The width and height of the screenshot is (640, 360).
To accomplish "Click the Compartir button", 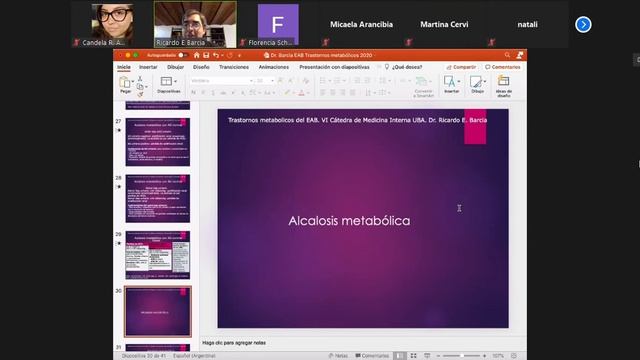I will [461, 67].
